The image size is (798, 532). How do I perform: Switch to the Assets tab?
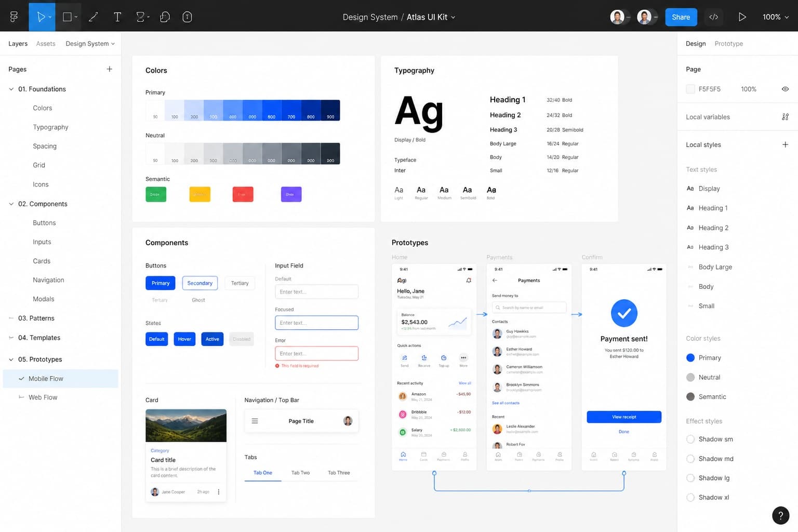(46, 44)
